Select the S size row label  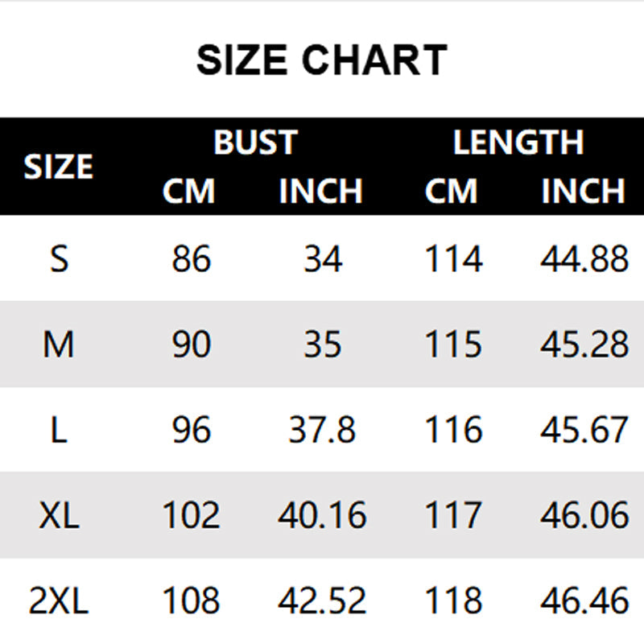[59, 258]
